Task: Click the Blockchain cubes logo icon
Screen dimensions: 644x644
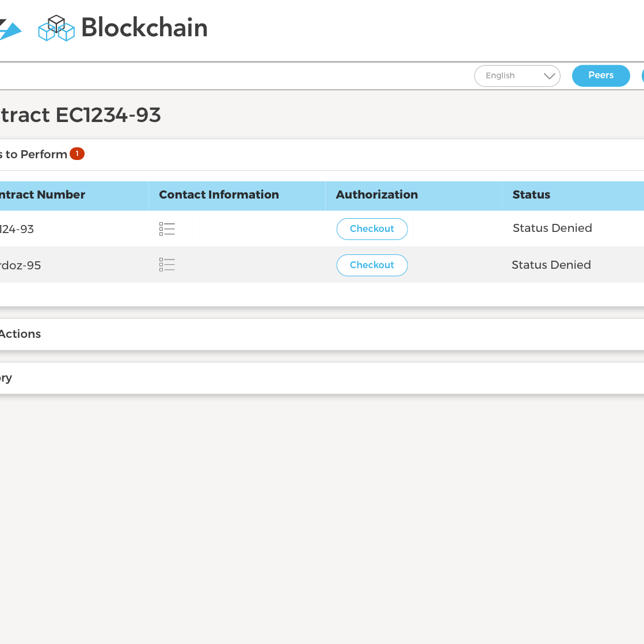Action: (x=56, y=28)
